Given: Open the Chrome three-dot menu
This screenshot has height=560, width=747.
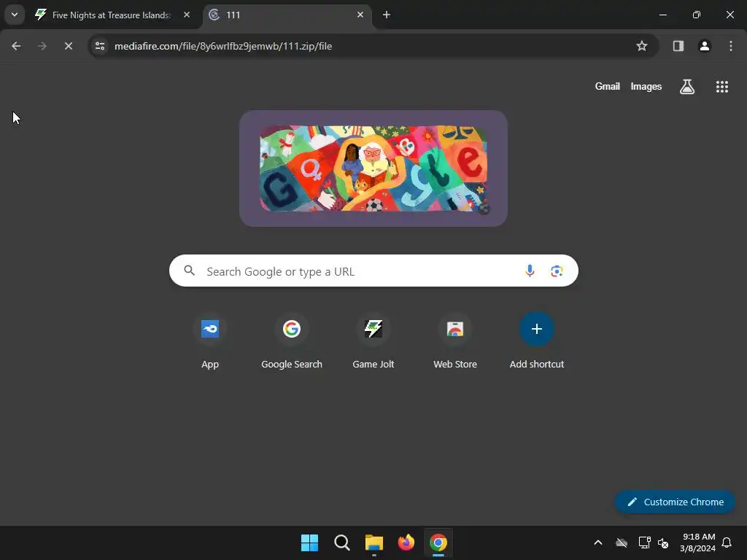Looking at the screenshot, I should pyautogui.click(x=730, y=46).
